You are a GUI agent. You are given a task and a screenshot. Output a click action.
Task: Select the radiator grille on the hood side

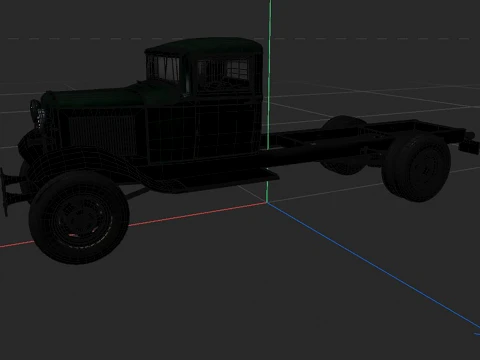tap(103, 135)
